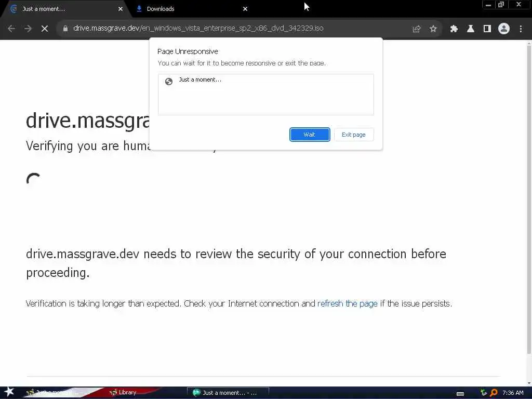Click the Wait button in the dialog
532x399 pixels.
click(310, 135)
